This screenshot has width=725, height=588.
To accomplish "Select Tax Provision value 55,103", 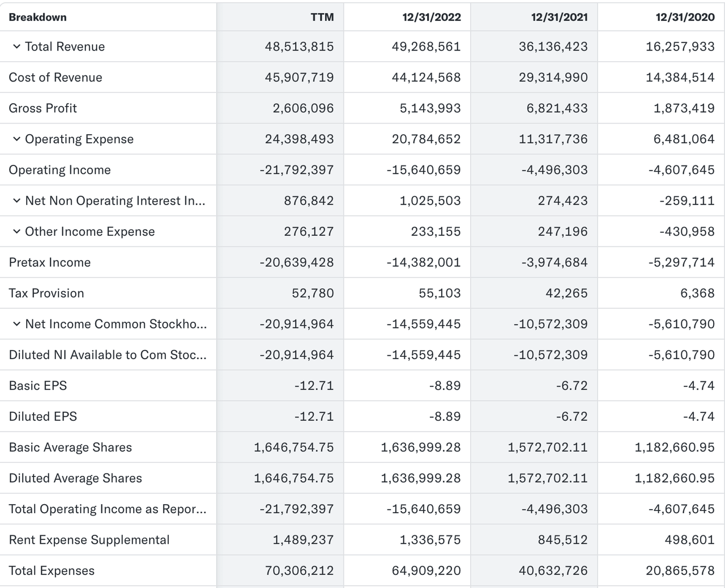I will [x=440, y=293].
